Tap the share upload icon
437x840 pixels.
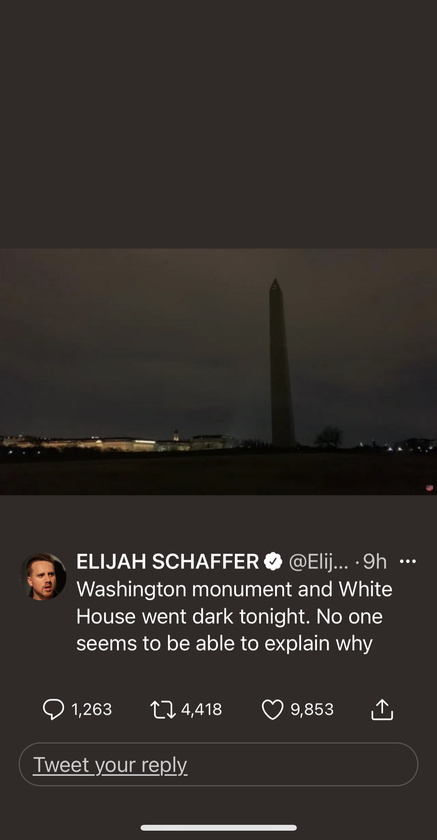click(x=382, y=709)
